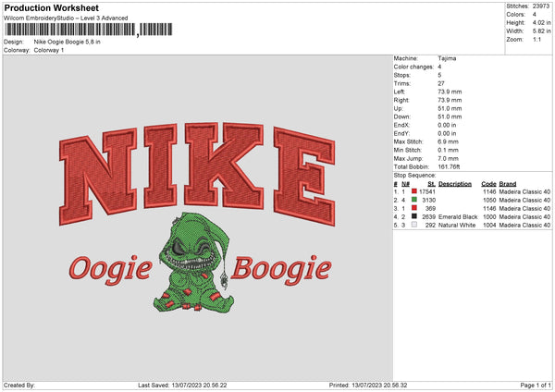
Task: Click the green swatch in stop row 2
Action: click(x=413, y=200)
